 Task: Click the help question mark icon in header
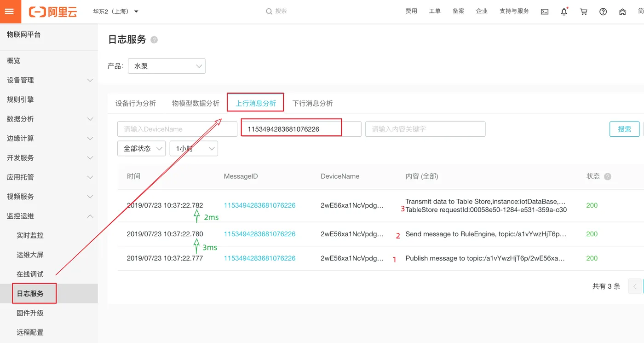[x=603, y=12]
